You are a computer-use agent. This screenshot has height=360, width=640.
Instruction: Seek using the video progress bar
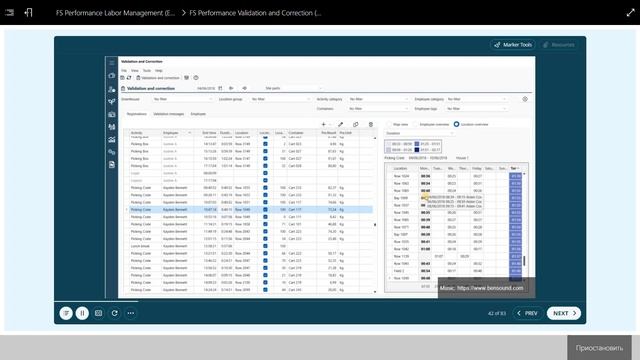(x=320, y=301)
